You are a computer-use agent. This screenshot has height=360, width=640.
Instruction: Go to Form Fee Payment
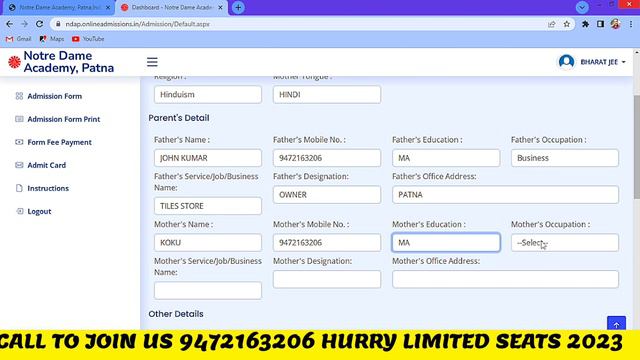tap(59, 142)
